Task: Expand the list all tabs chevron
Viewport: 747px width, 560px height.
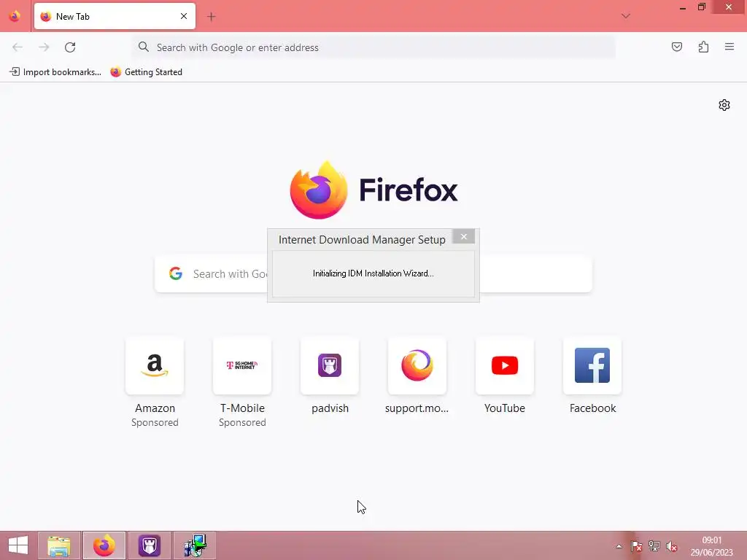Action: (x=625, y=16)
